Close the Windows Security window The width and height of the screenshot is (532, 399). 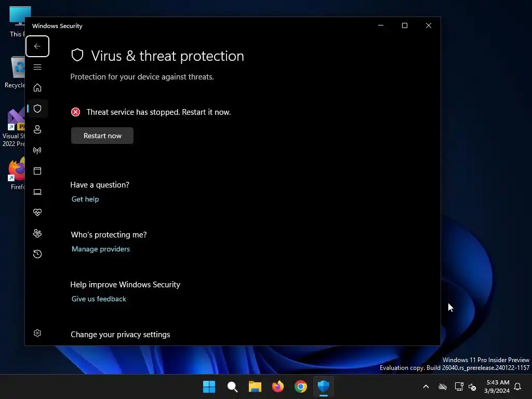pos(429,26)
